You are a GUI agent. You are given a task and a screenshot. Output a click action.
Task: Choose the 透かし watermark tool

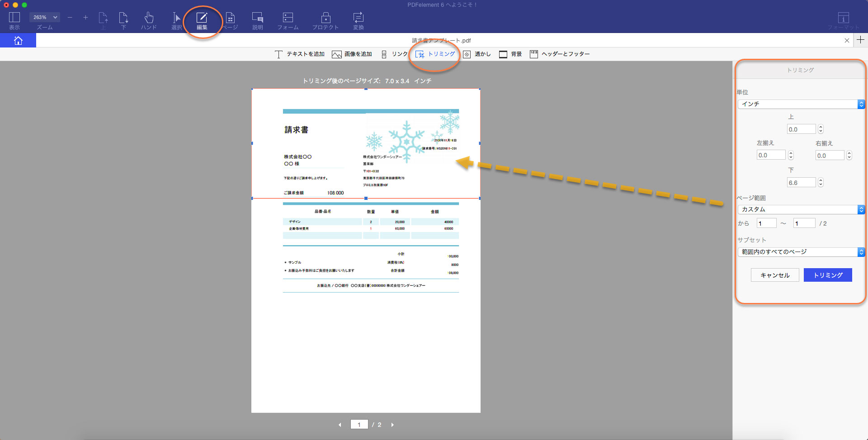coord(476,54)
